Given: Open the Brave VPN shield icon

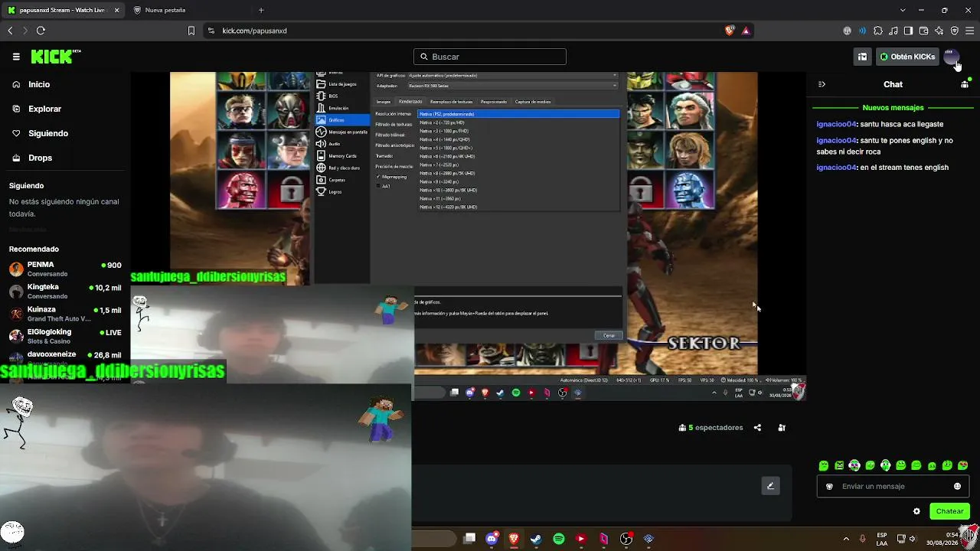Looking at the screenshot, I should 954,31.
